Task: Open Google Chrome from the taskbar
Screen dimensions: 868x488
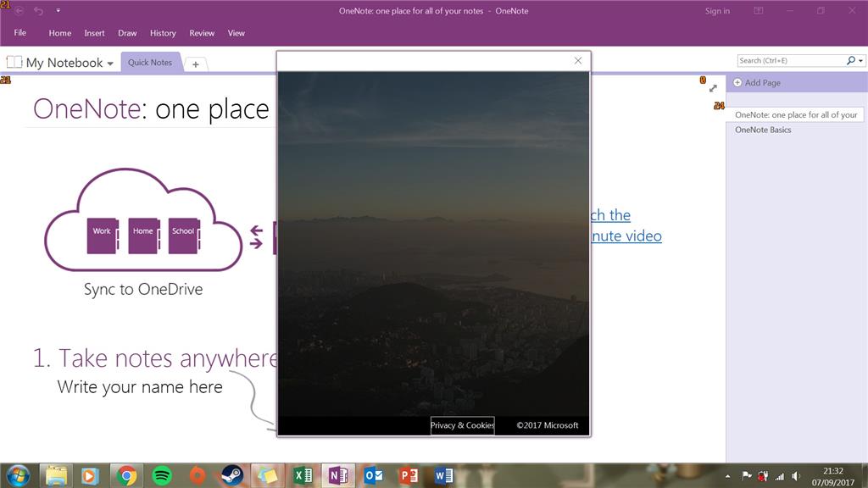Action: pos(126,475)
